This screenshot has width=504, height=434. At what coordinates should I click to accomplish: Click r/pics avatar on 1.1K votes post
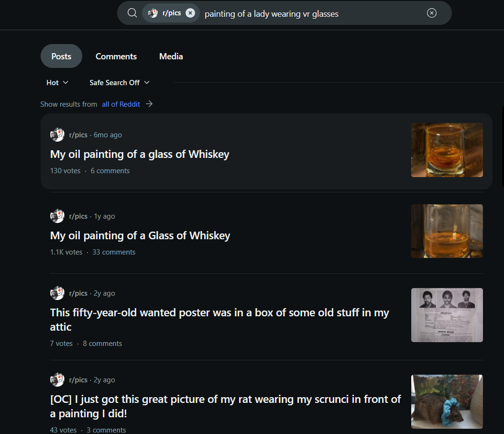(x=57, y=216)
